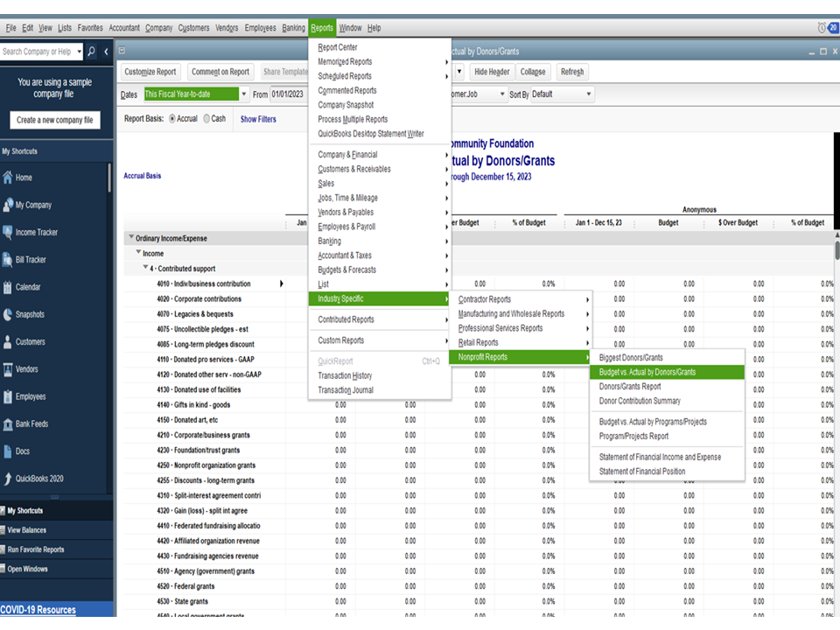The width and height of the screenshot is (840, 630).
Task: Open the Income Tracker shortcut icon
Action: tap(8, 233)
